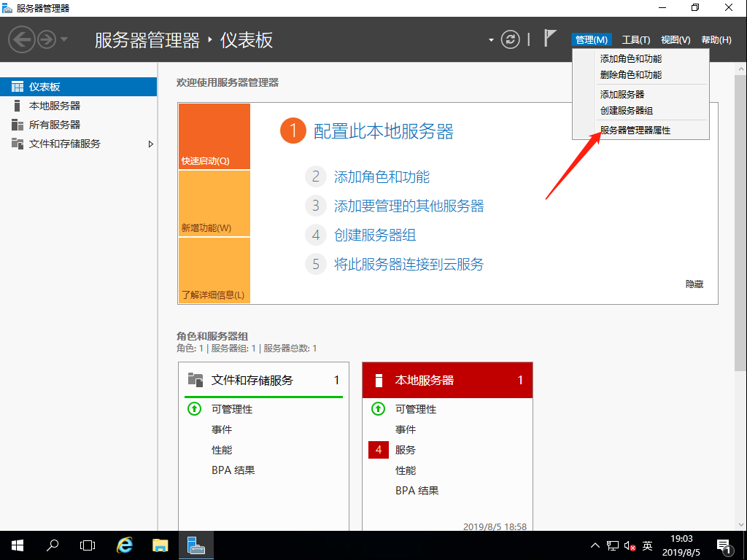This screenshot has width=747, height=560.
Task: Open 性能 in 文件和存储服务 tile
Action: (222, 450)
